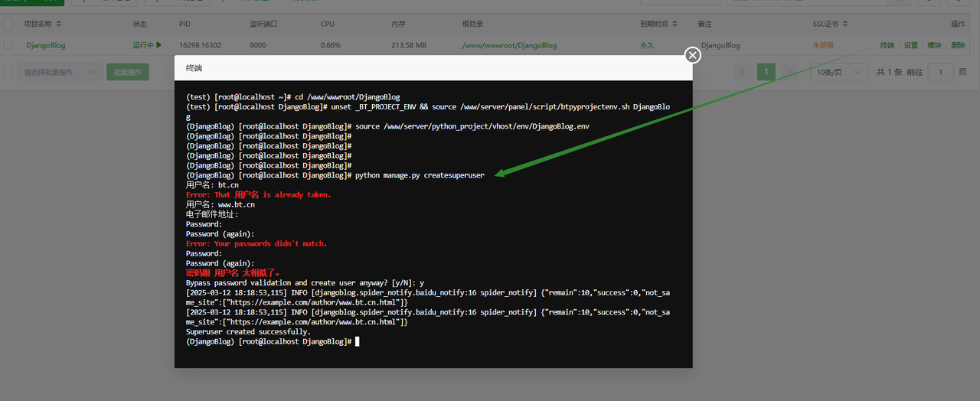Click the 共 1 条 total count text
This screenshot has width=980, height=401.
tap(889, 72)
